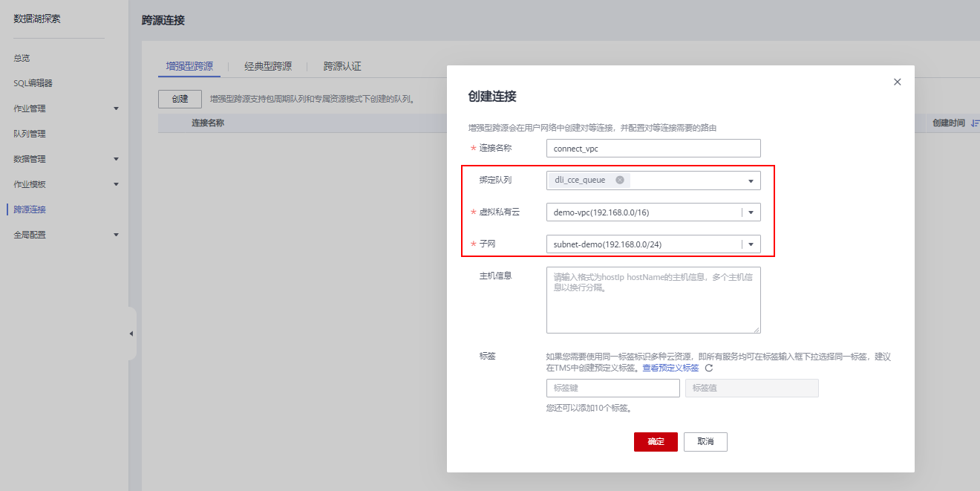Screen dimensions: 980x491
Task: Open SQL编辑器 in sidebar
Action: [x=33, y=83]
